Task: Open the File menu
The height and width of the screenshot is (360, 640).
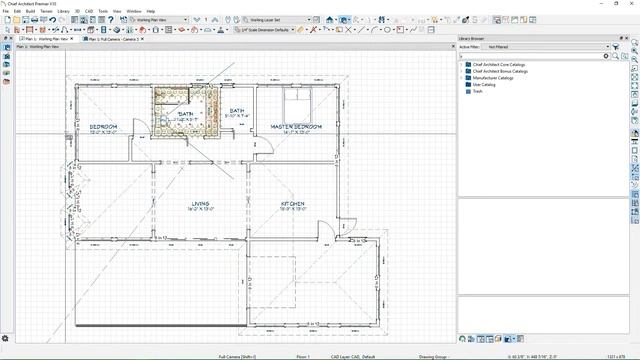Action: click(6, 11)
